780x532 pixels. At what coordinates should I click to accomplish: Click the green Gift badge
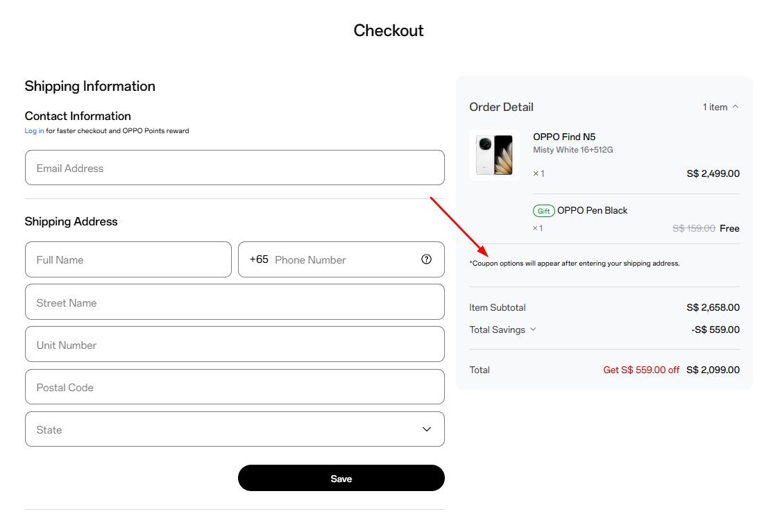pyautogui.click(x=543, y=210)
